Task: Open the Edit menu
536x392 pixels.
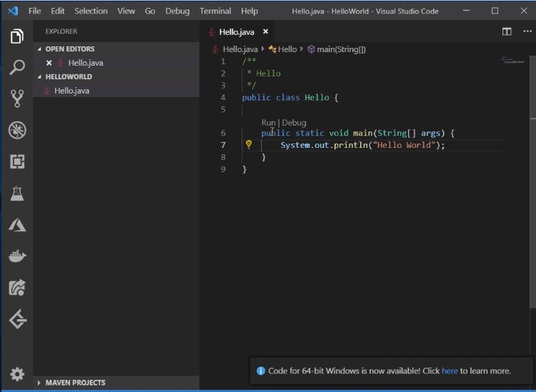Action: click(57, 11)
